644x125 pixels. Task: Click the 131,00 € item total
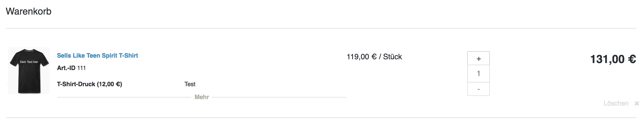pyautogui.click(x=613, y=59)
